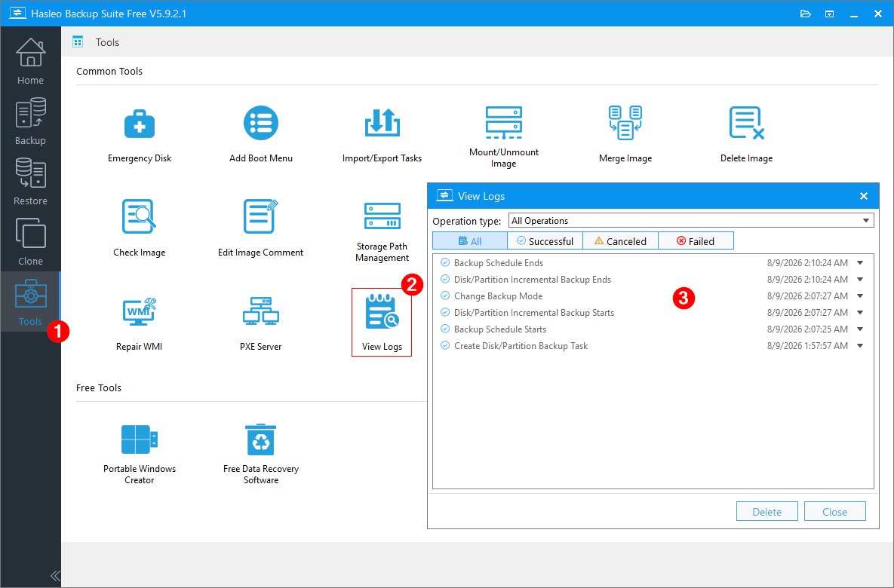Filter logs by Failed
This screenshot has height=588, width=894.
pos(696,241)
